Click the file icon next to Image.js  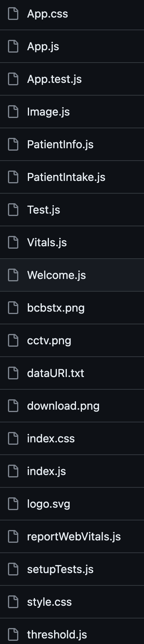14,112
